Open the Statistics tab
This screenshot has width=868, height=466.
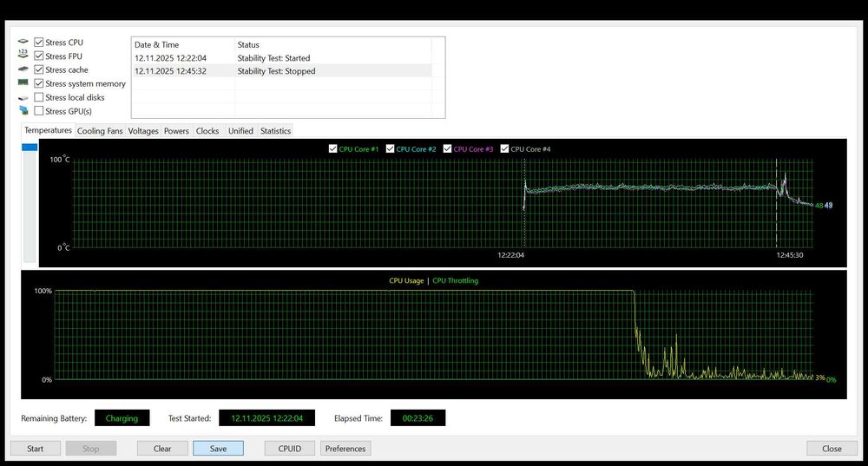[x=275, y=131]
